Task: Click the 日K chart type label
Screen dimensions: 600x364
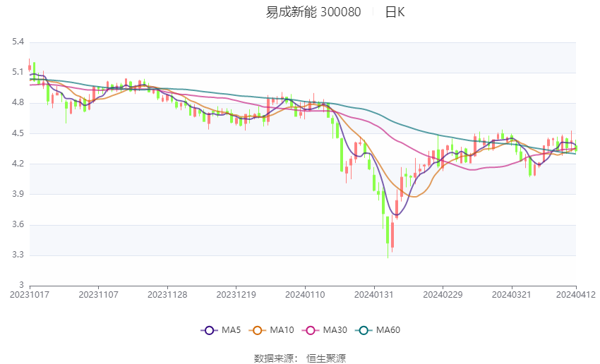Action: click(x=395, y=12)
